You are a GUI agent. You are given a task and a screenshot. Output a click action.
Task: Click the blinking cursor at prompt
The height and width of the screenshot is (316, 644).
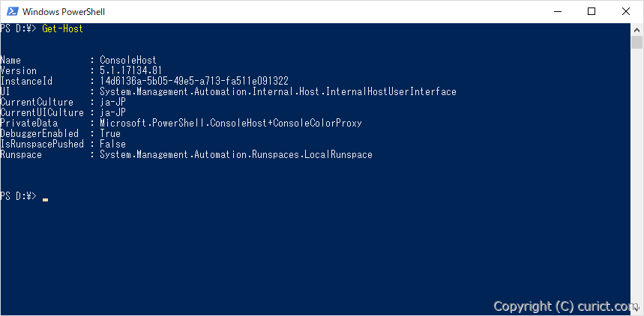[x=45, y=200]
